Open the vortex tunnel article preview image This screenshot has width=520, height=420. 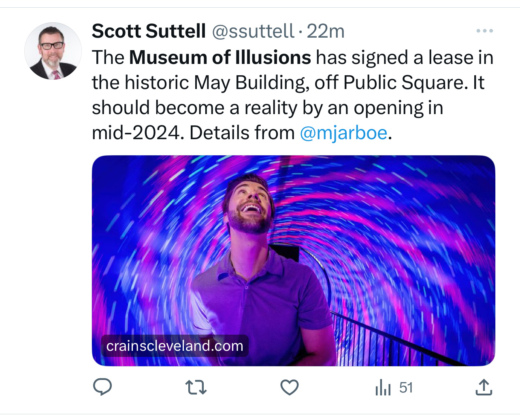click(294, 261)
